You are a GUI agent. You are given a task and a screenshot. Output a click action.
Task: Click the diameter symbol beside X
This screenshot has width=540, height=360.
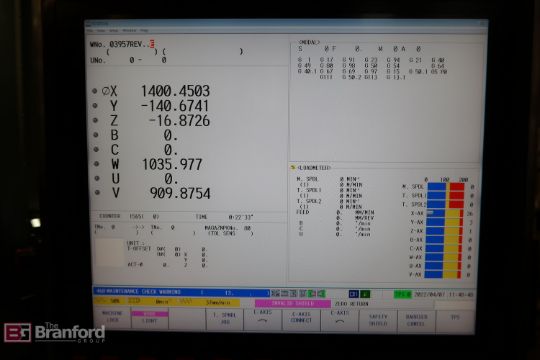pyautogui.click(x=106, y=91)
